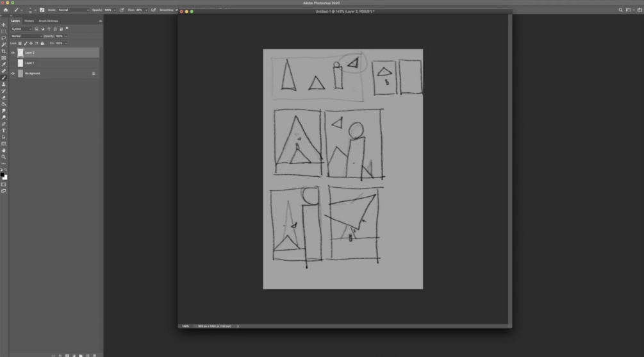
Task: Select the Path Selection tool
Action: tap(4, 137)
